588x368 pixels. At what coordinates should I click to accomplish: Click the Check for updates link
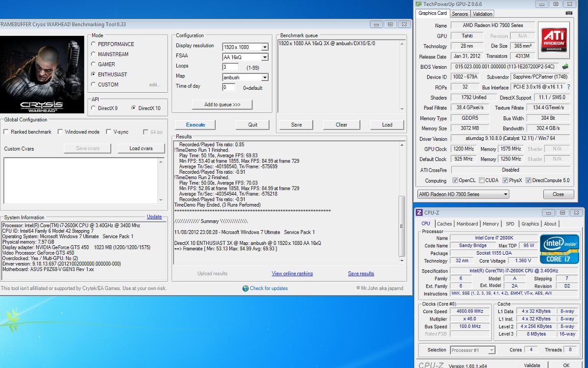(269, 289)
